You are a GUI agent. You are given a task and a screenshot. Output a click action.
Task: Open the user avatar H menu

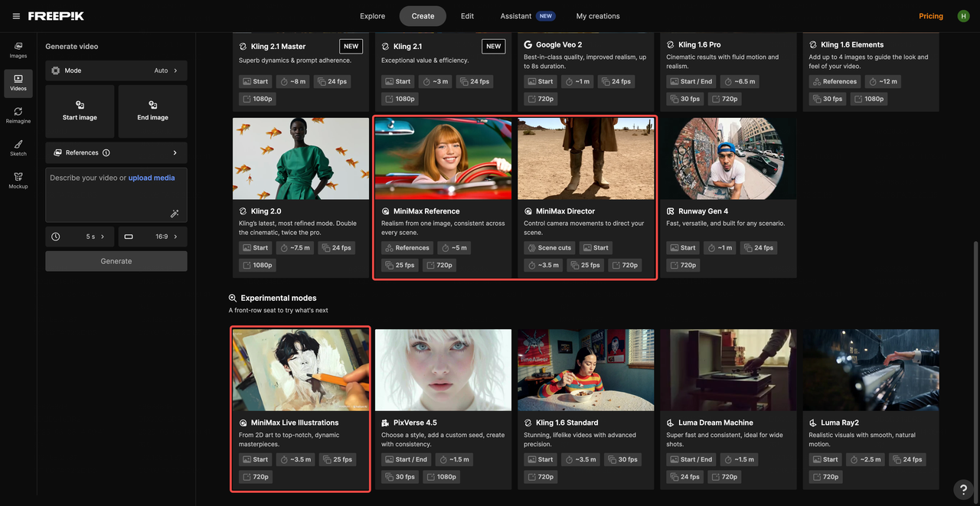pyautogui.click(x=963, y=16)
